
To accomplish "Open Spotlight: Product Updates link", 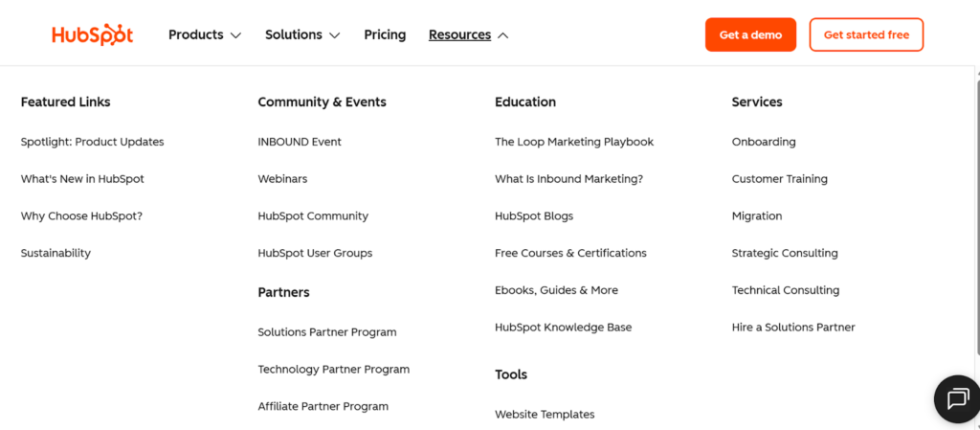I will click(x=92, y=142).
